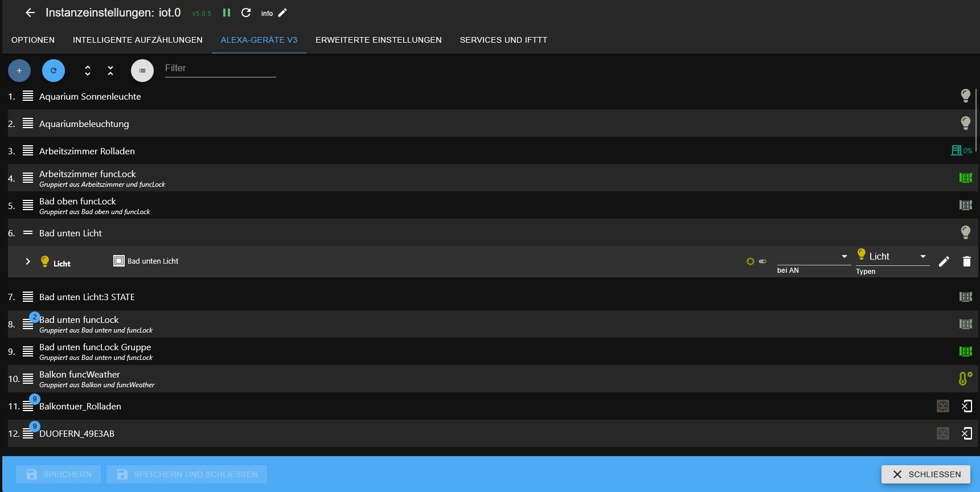Add a new Alexa device with the plus button
This screenshot has height=492, width=980.
(19, 71)
